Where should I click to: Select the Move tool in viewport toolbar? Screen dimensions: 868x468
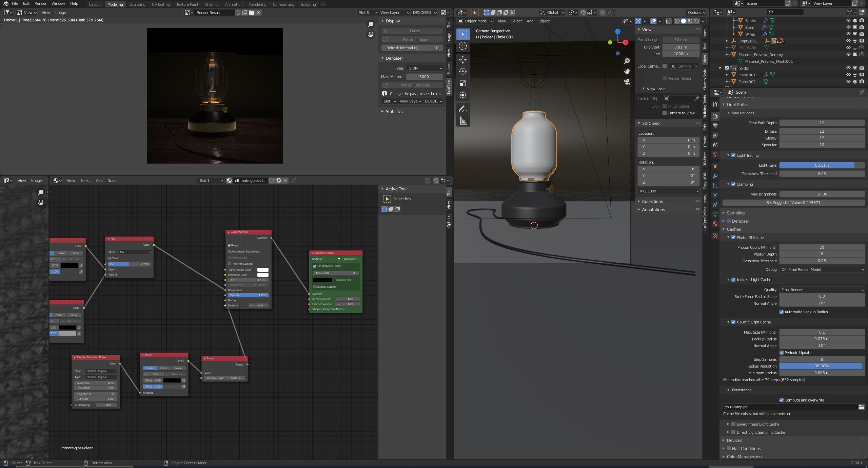463,60
